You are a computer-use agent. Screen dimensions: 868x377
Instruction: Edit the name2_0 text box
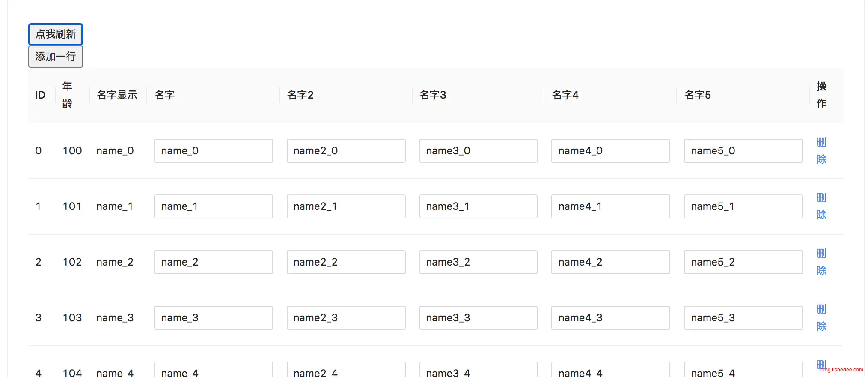click(x=346, y=151)
